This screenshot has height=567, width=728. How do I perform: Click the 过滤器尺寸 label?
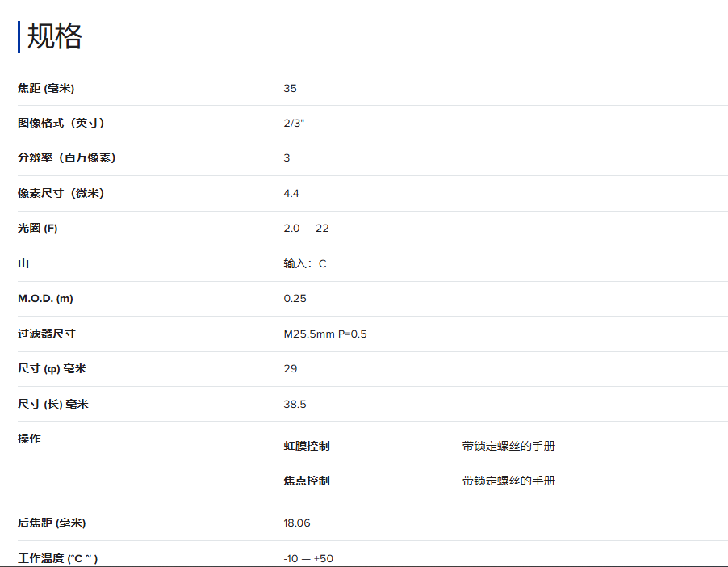pos(47,334)
